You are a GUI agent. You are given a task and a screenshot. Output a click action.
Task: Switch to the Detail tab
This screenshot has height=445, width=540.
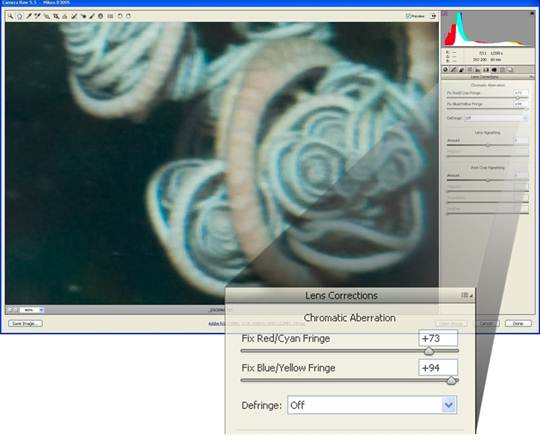coord(461,70)
